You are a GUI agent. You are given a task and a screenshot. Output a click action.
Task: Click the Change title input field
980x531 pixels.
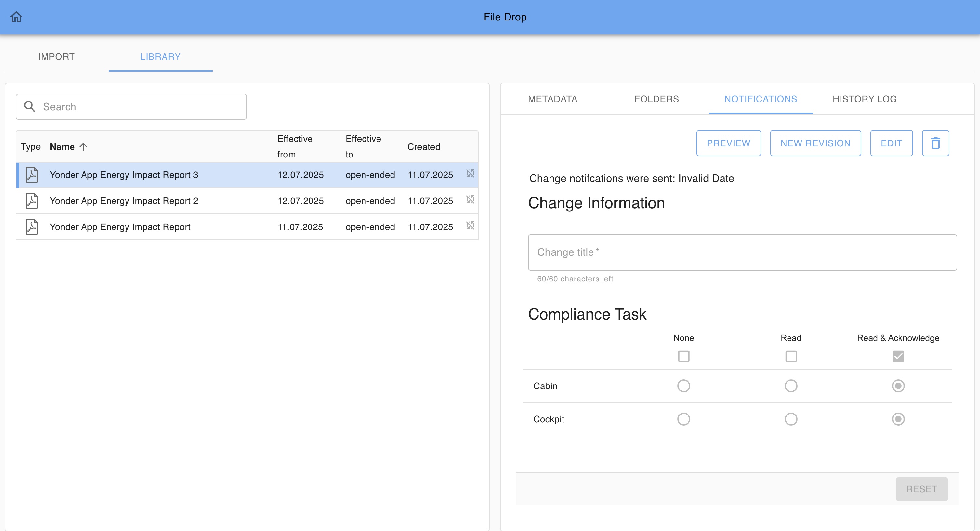[x=742, y=252]
